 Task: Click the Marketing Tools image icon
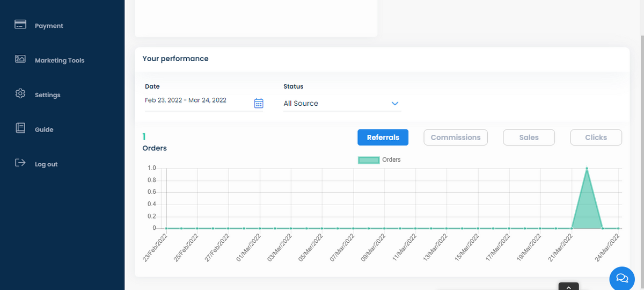[x=20, y=59]
